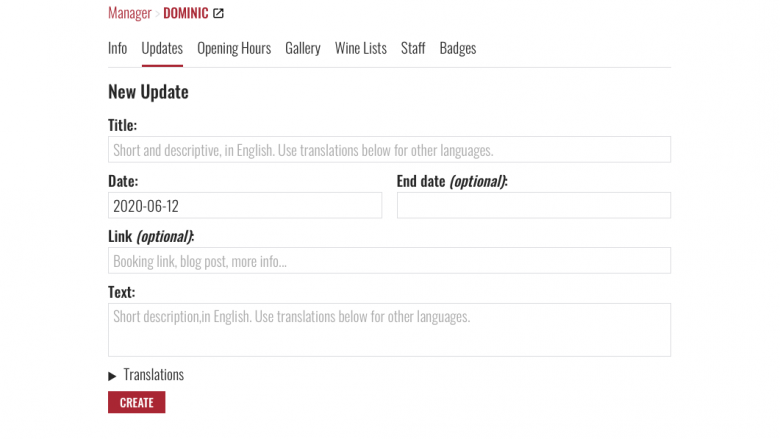Viewport: 780px width, 439px height.
Task: Open the Badges tab
Action: pos(458,48)
